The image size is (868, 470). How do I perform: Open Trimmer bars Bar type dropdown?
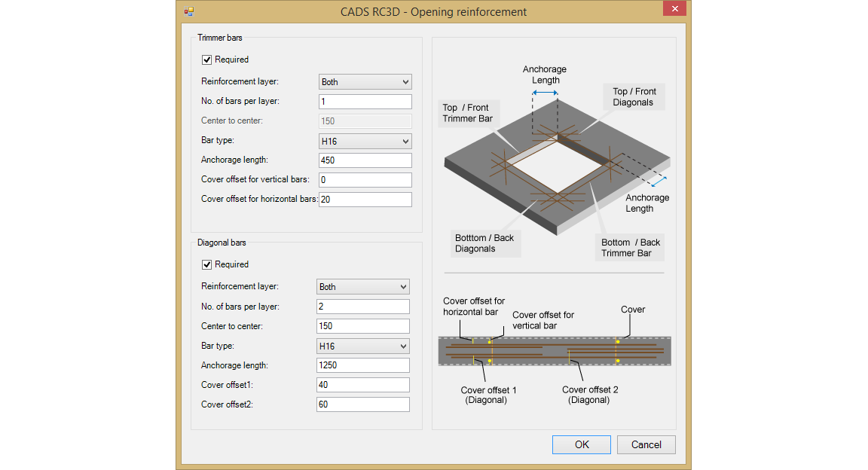click(365, 141)
